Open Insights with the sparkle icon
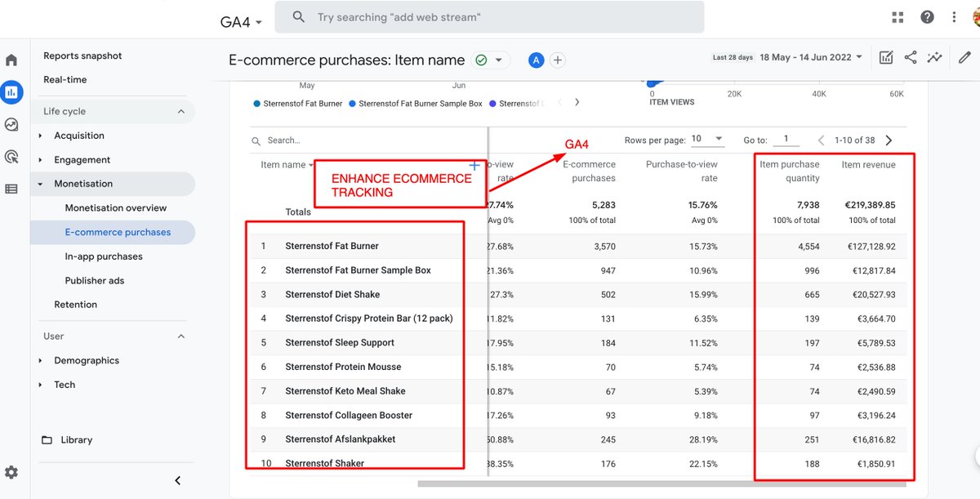This screenshot has width=980, height=499. pos(934,57)
